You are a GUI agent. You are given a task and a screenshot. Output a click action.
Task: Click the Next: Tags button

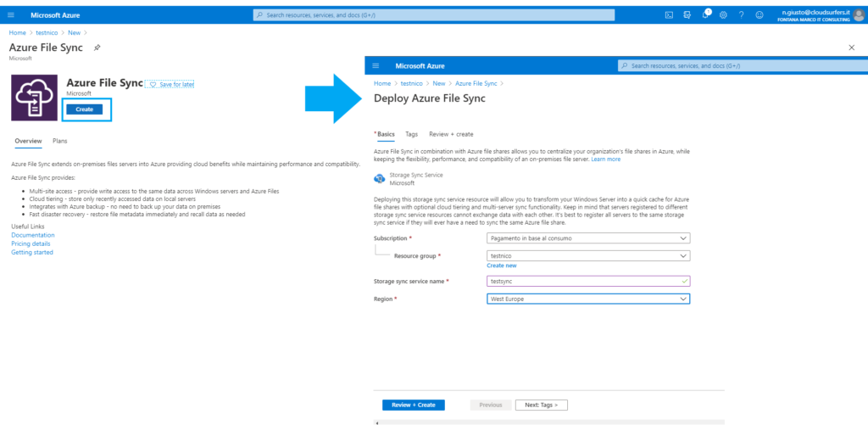tap(542, 405)
